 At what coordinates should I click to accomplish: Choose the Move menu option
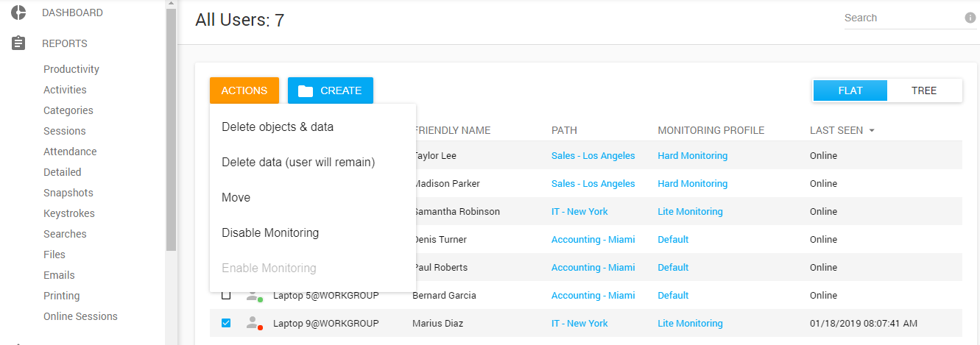pos(236,197)
